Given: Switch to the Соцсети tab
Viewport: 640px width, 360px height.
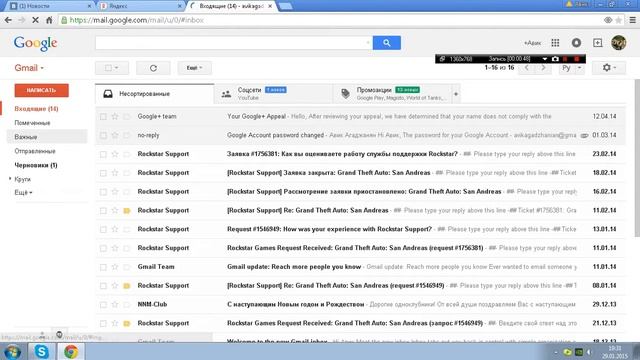Looking at the screenshot, I should pos(273,94).
